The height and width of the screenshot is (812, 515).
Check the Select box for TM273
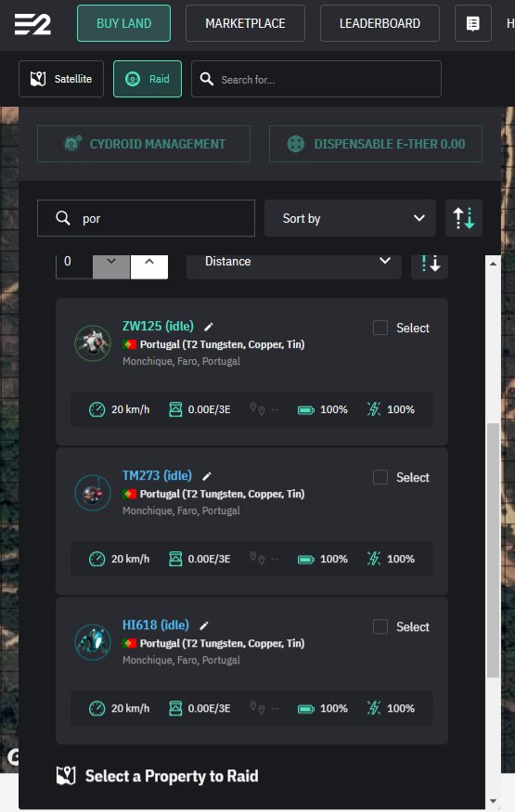tap(380, 477)
